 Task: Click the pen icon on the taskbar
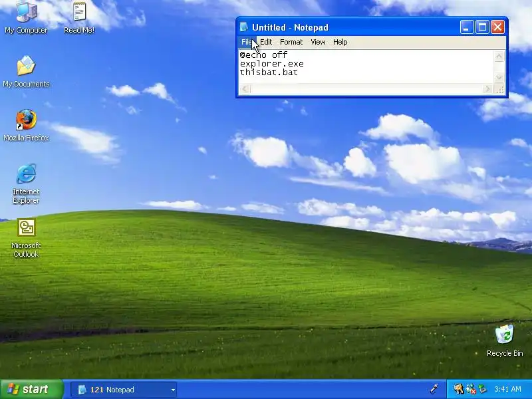click(434, 389)
